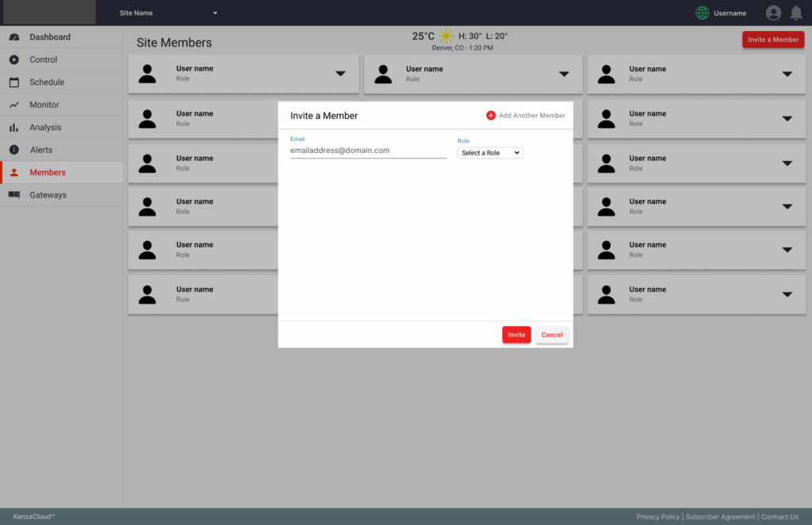Open notifications bell icon
Viewport: 812px width, 525px height.
[796, 13]
